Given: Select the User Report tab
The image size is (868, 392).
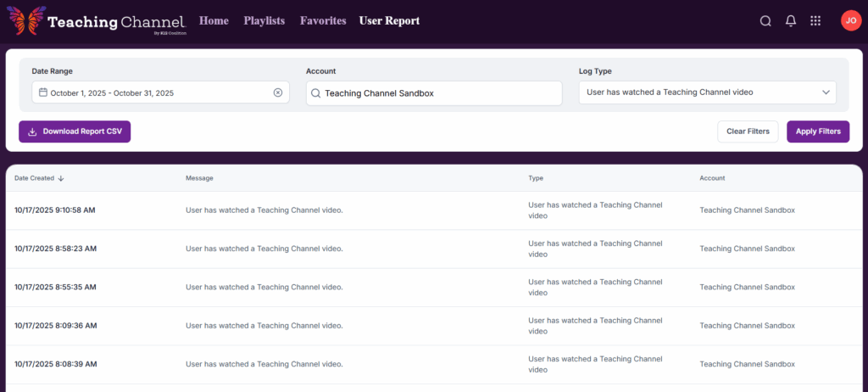Looking at the screenshot, I should click(389, 21).
